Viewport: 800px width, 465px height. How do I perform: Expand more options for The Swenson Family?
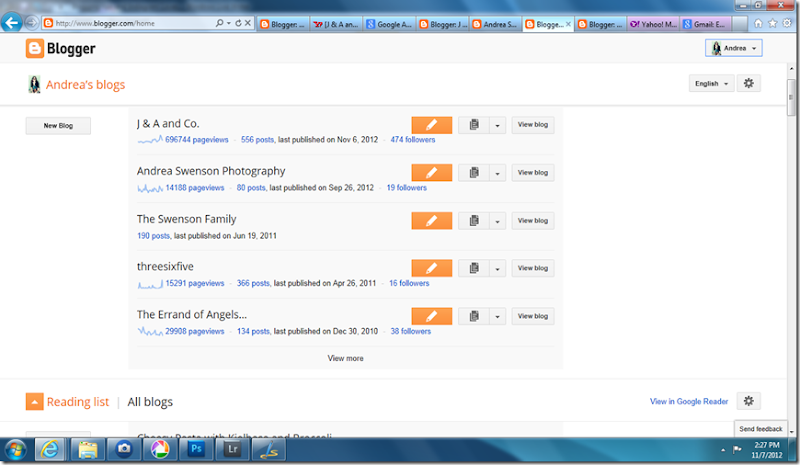[x=497, y=221]
